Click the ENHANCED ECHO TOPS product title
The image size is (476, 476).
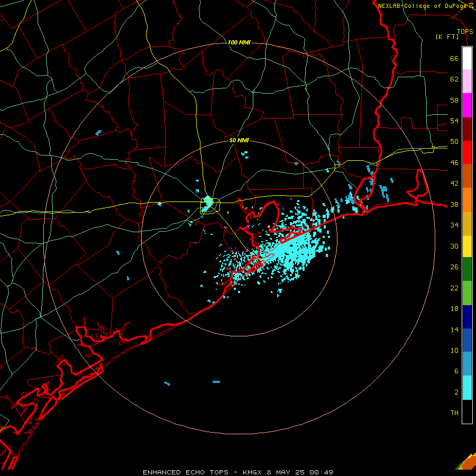point(186,472)
